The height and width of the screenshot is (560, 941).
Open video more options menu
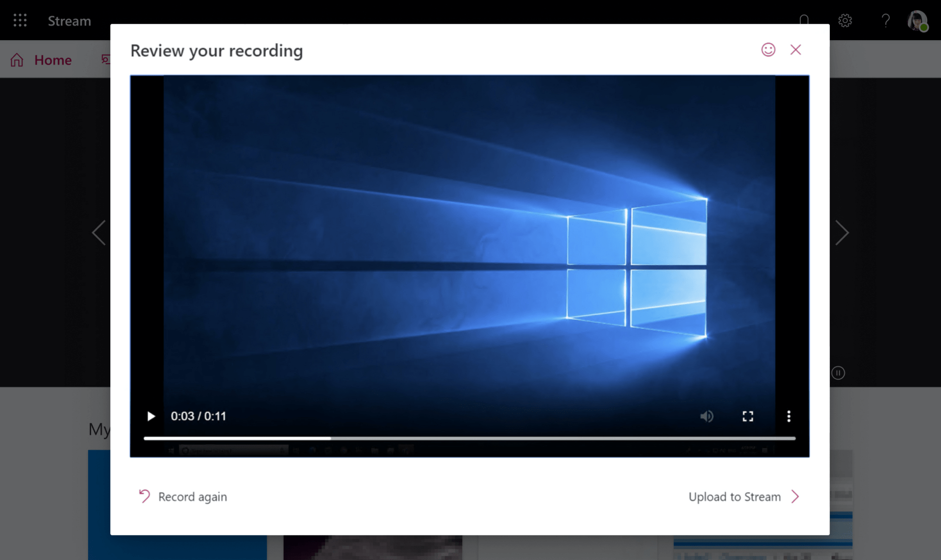pos(789,416)
